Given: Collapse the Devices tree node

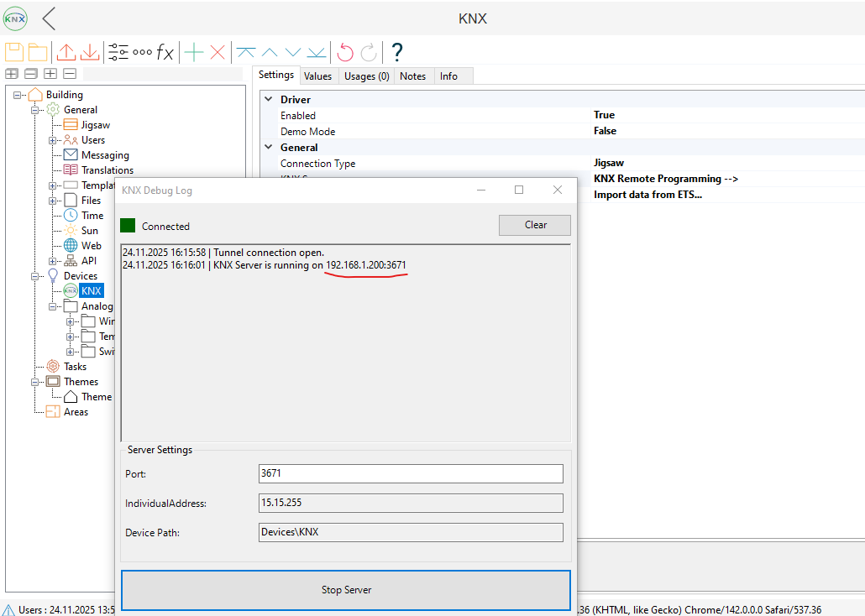Looking at the screenshot, I should (35, 276).
